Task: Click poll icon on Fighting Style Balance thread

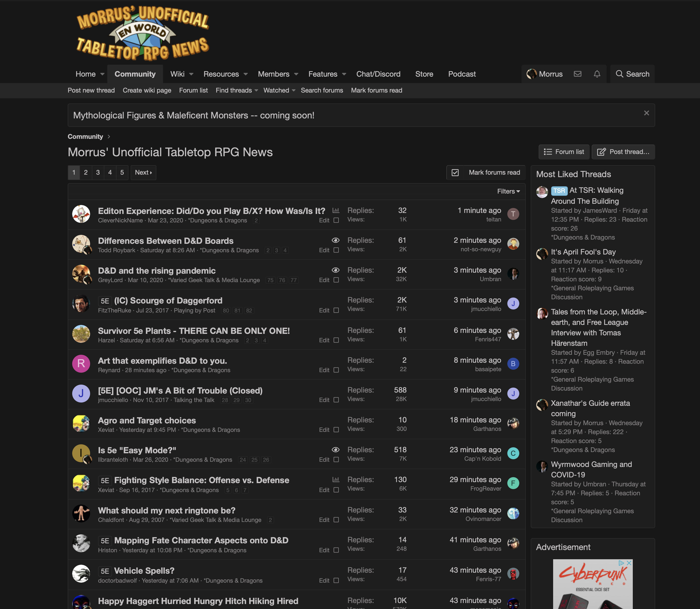Action: [336, 480]
